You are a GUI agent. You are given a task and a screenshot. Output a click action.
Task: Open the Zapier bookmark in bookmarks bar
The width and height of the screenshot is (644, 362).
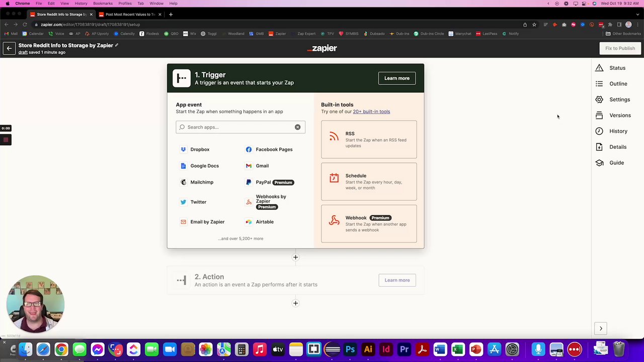(x=277, y=34)
